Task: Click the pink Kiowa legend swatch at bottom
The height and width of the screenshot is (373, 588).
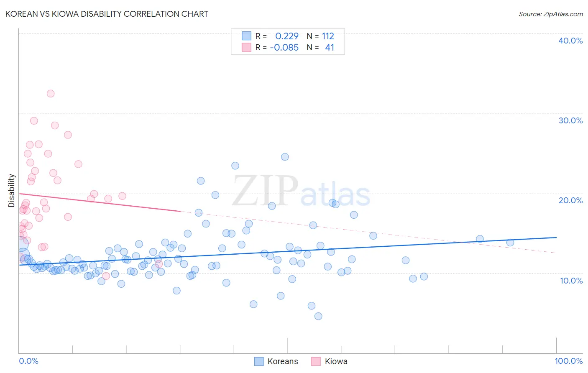Action: click(316, 361)
